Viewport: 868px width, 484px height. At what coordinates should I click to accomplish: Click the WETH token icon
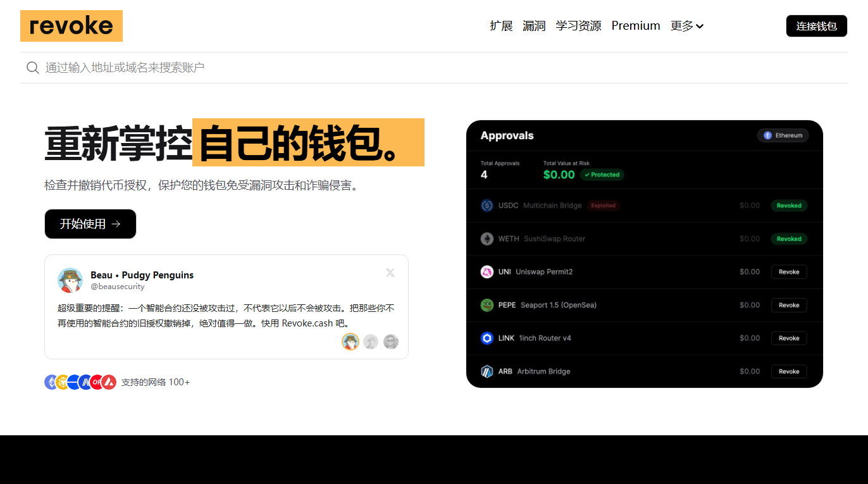tap(487, 239)
